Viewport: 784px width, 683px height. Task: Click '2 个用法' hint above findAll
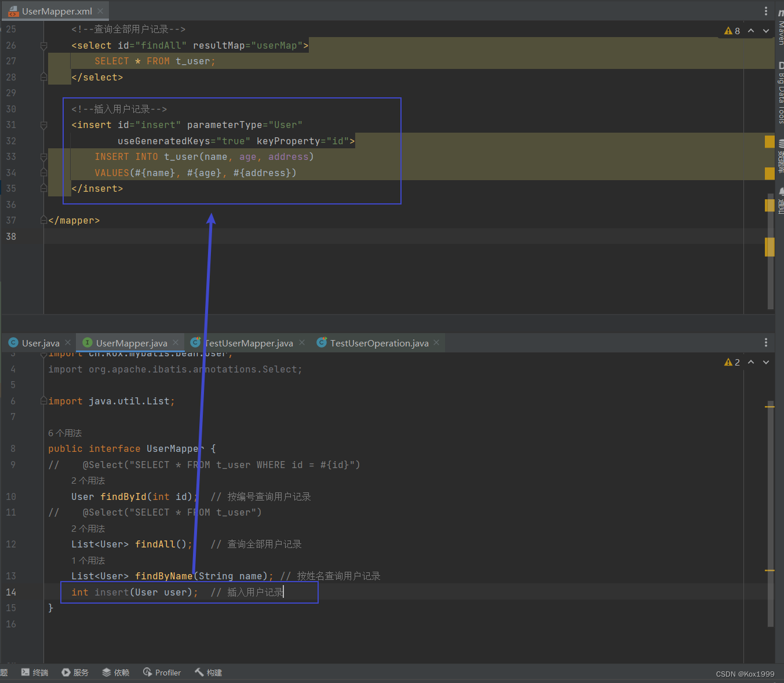88,528
